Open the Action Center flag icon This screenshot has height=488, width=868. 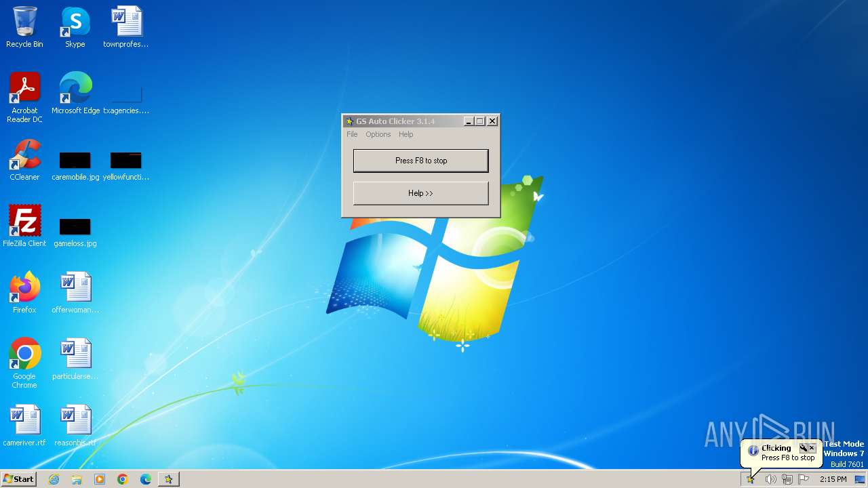pos(804,479)
